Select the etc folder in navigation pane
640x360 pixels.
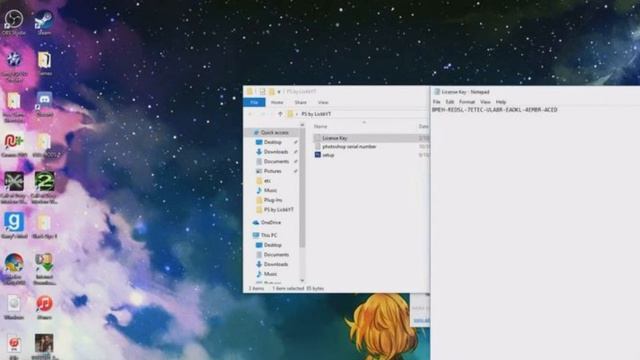click(x=267, y=181)
